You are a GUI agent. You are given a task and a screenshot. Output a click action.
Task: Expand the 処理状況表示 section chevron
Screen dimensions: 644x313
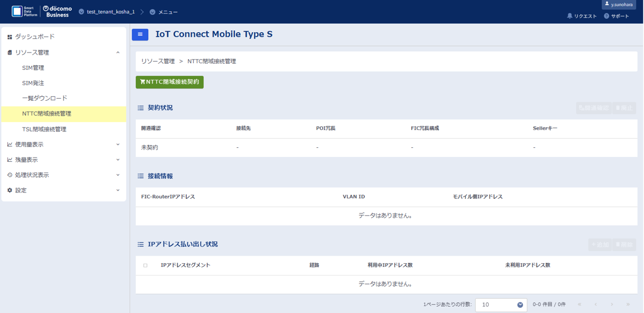[x=118, y=175]
